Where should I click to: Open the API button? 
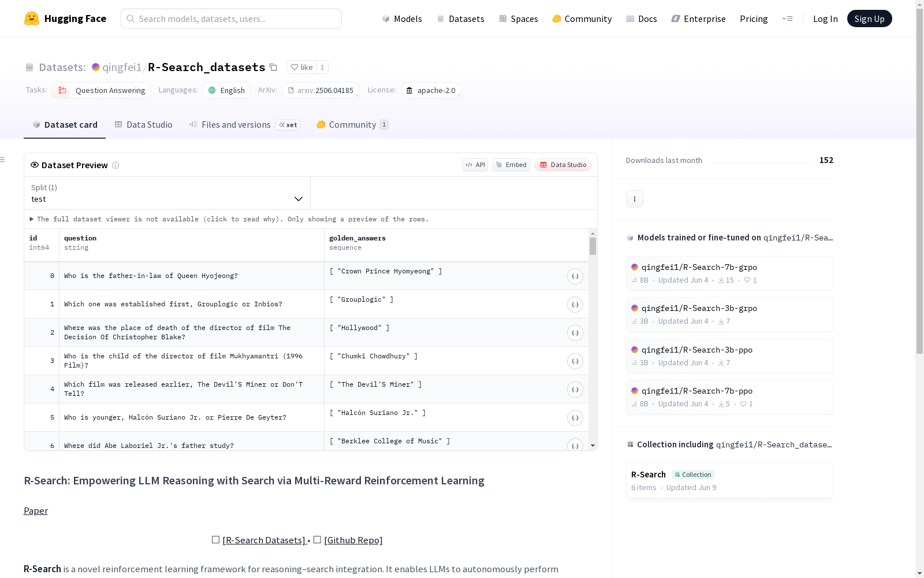(475, 165)
